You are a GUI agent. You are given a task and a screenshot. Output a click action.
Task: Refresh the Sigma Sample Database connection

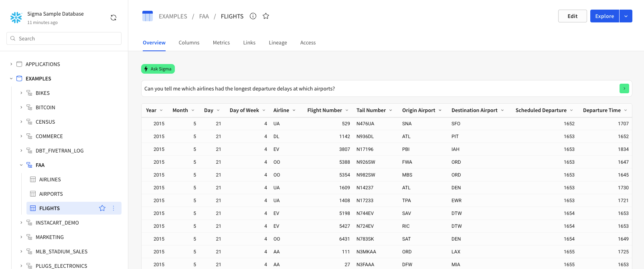[x=113, y=18]
